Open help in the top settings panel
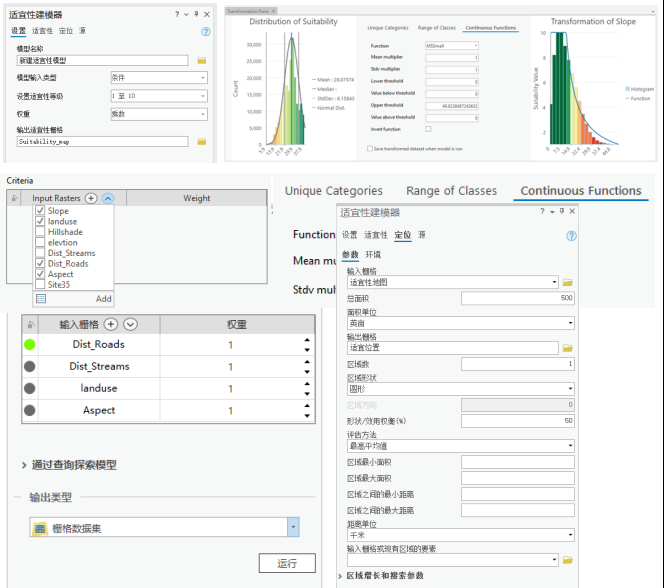The width and height of the screenshot is (664, 588). point(205,32)
